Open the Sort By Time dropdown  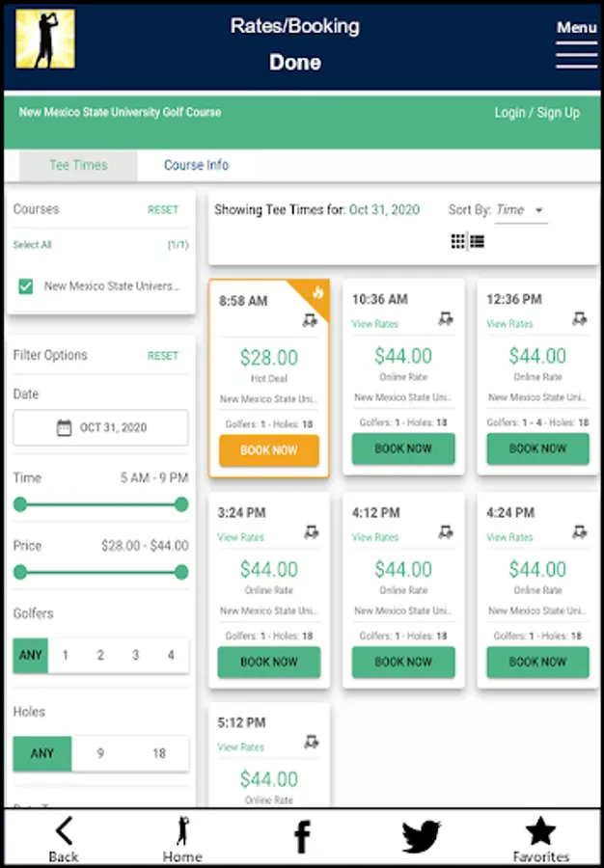[x=521, y=210]
